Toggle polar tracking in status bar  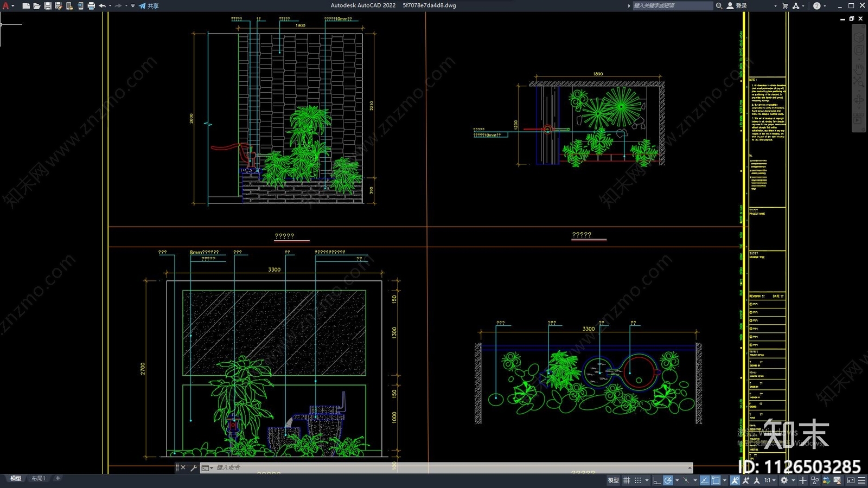668,480
